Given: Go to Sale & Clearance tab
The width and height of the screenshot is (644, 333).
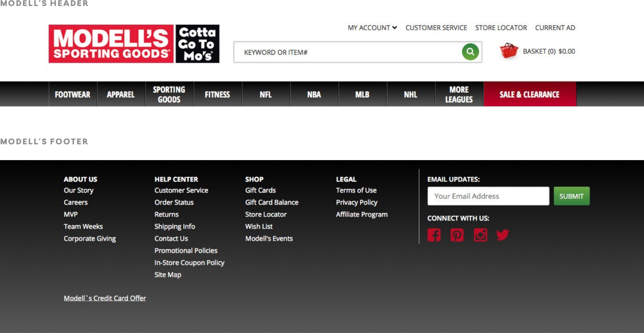Looking at the screenshot, I should (530, 94).
